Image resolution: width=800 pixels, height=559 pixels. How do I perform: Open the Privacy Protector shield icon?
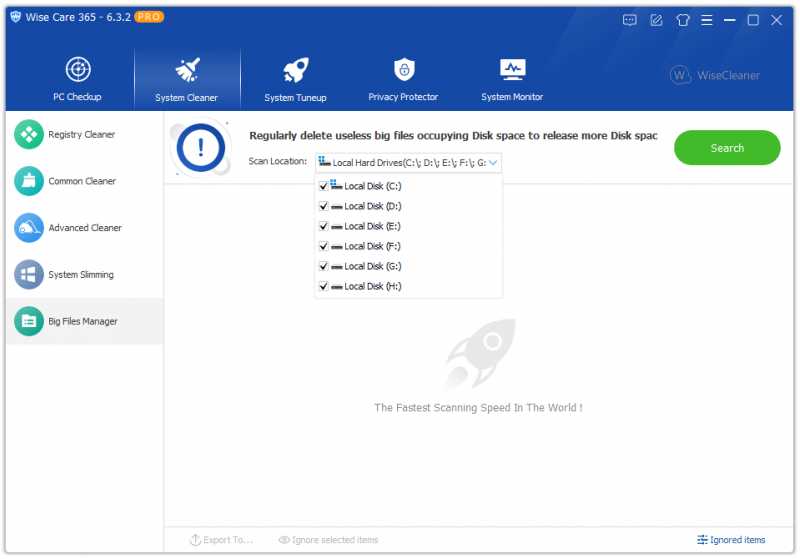[404, 69]
